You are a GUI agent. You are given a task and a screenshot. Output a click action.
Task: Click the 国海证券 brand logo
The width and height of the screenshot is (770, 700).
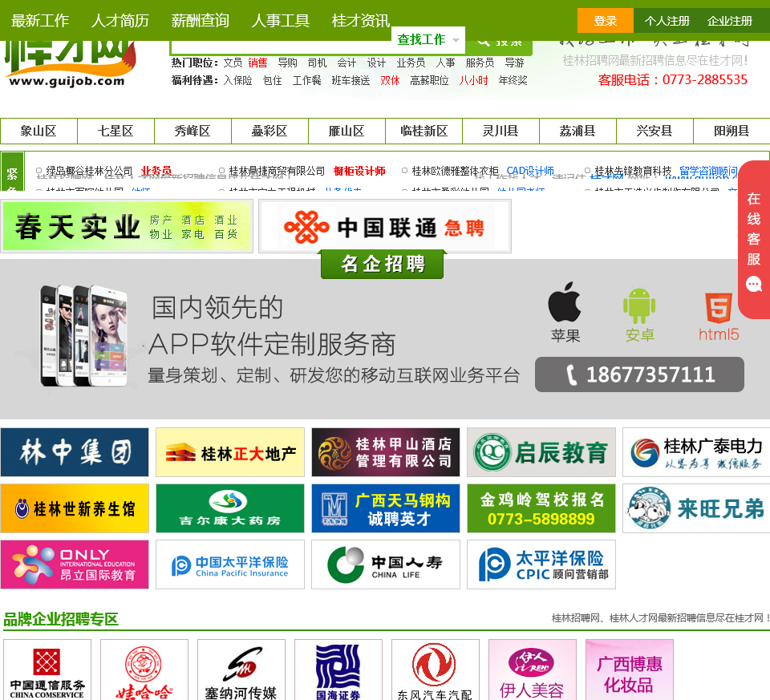pos(338,670)
